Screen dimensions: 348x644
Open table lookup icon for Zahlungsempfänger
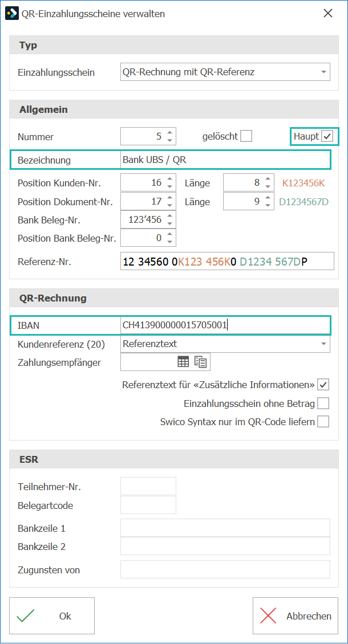(183, 362)
